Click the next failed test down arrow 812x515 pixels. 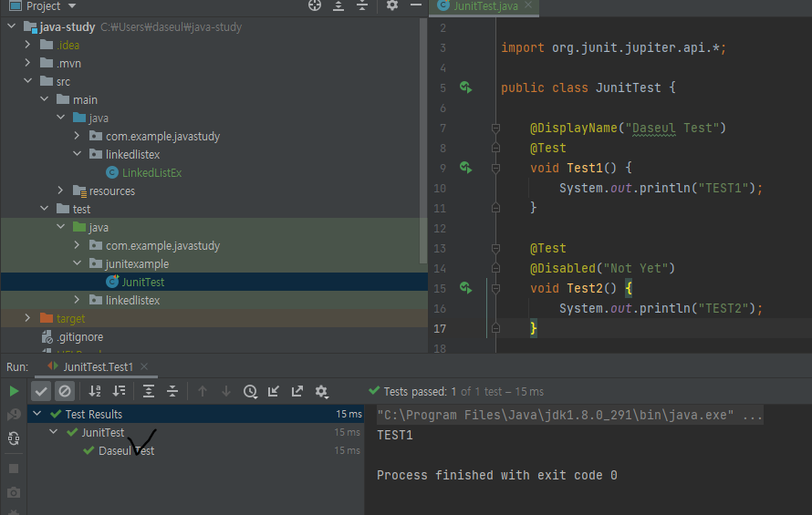click(x=226, y=391)
